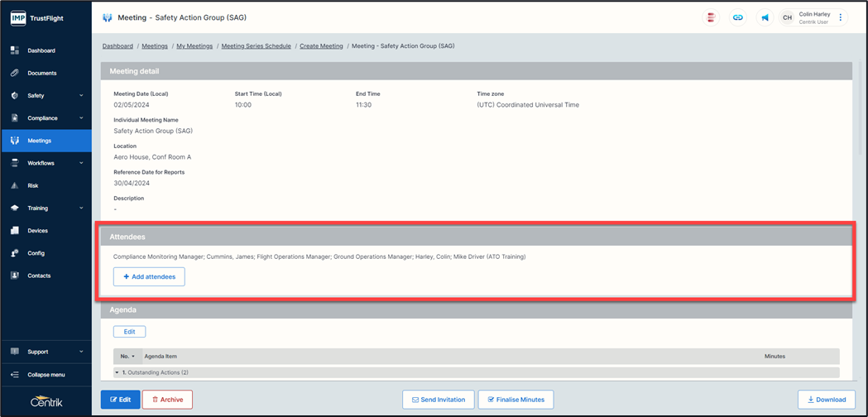
Task: Expand the Support menu in sidebar
Action: click(x=81, y=352)
